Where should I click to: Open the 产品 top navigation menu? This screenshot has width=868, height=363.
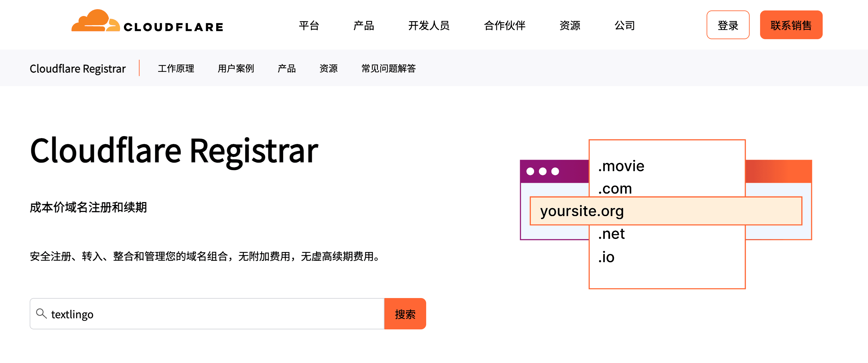(364, 25)
